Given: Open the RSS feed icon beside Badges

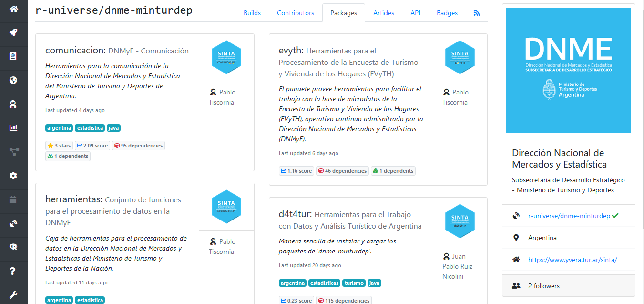Looking at the screenshot, I should coord(476,13).
